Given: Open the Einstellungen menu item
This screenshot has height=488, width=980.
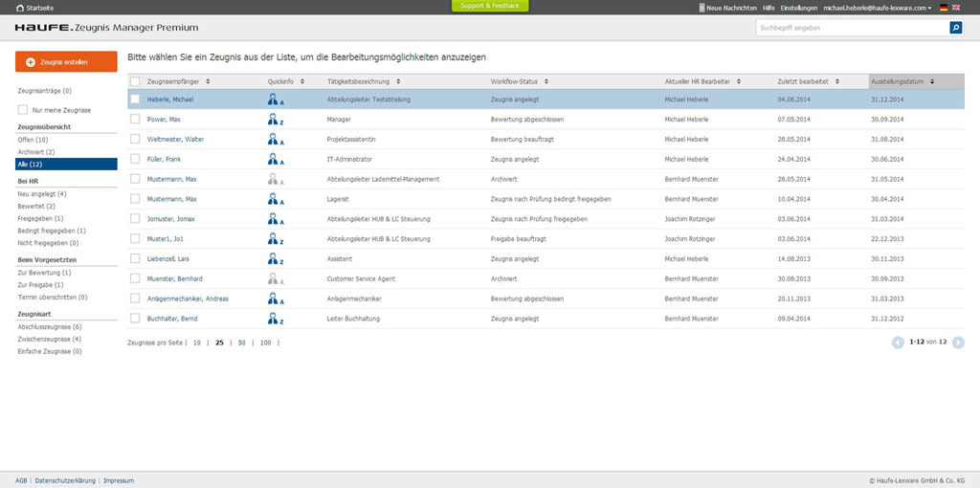Looking at the screenshot, I should tap(799, 8).
